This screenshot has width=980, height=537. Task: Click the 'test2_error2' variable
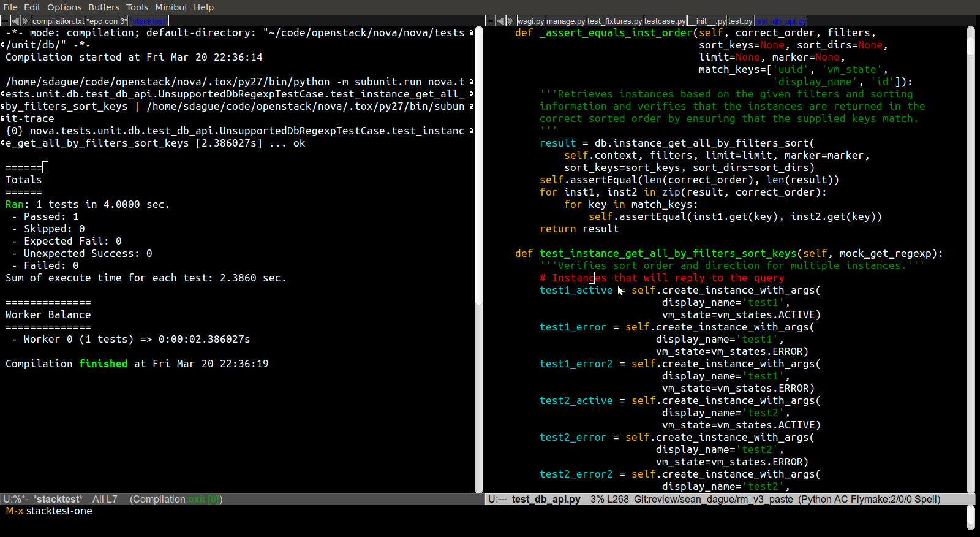click(576, 474)
